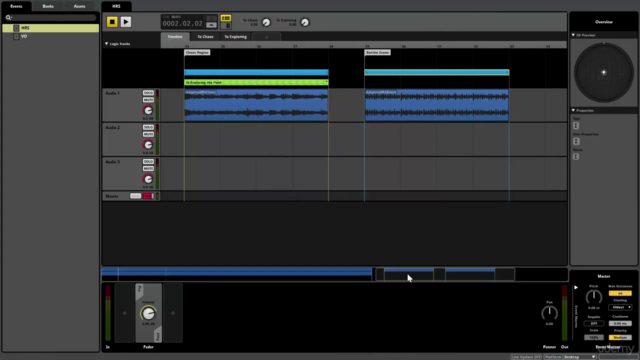Screen dimensions: 640x360
Task: Collapse the Properties section
Action: [573, 111]
